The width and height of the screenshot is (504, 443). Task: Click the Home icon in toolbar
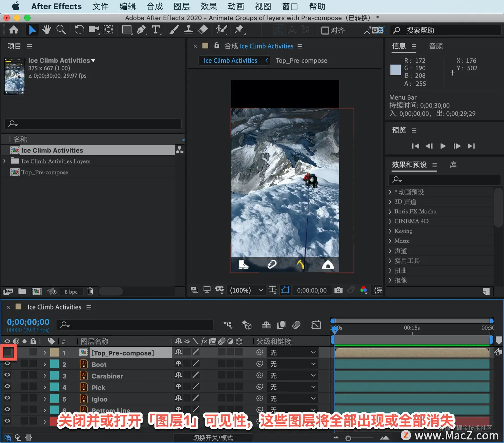point(14,30)
